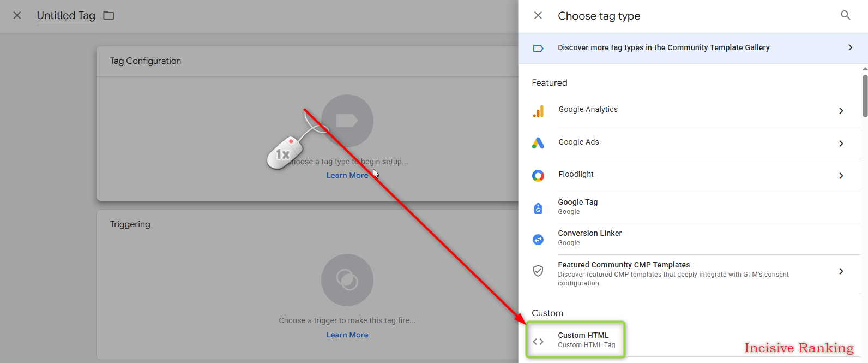Click the tag configuration placeholder icon
Viewport: 868px width, 363px height.
click(x=347, y=121)
